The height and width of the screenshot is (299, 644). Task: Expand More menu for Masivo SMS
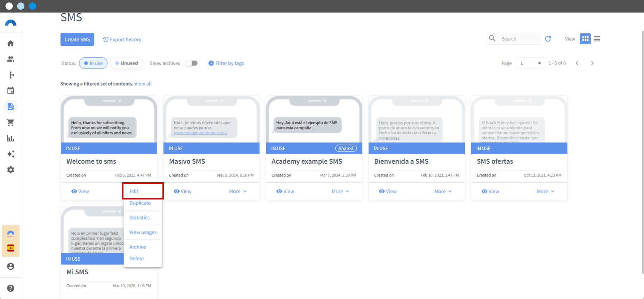(238, 192)
